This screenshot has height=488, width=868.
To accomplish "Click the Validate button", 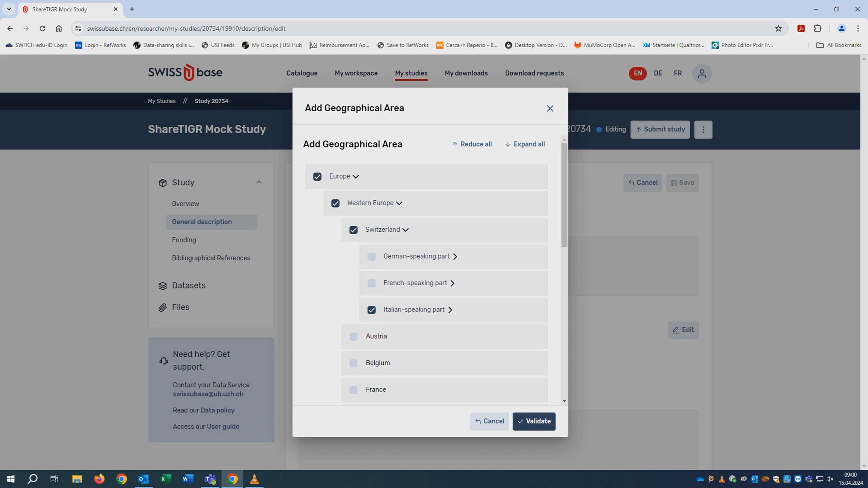I will coord(534,421).
